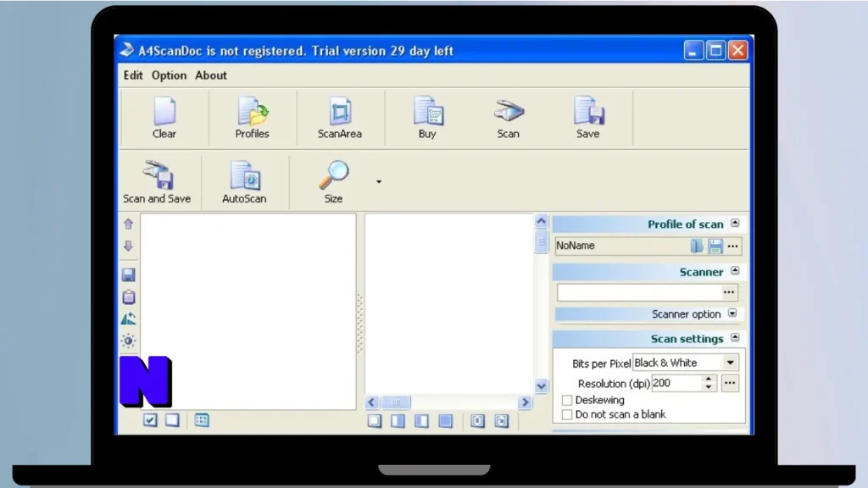Enable Do not scan a blank checkbox

[x=567, y=414]
